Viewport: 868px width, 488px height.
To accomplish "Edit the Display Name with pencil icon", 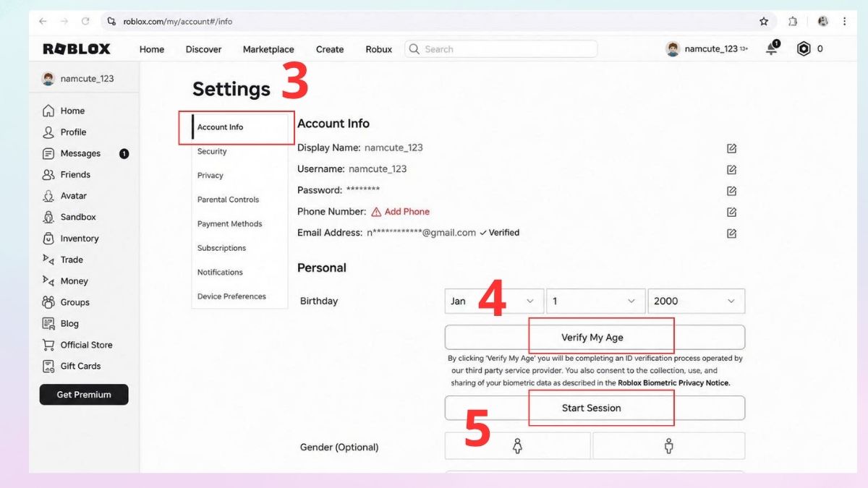I will tap(731, 148).
